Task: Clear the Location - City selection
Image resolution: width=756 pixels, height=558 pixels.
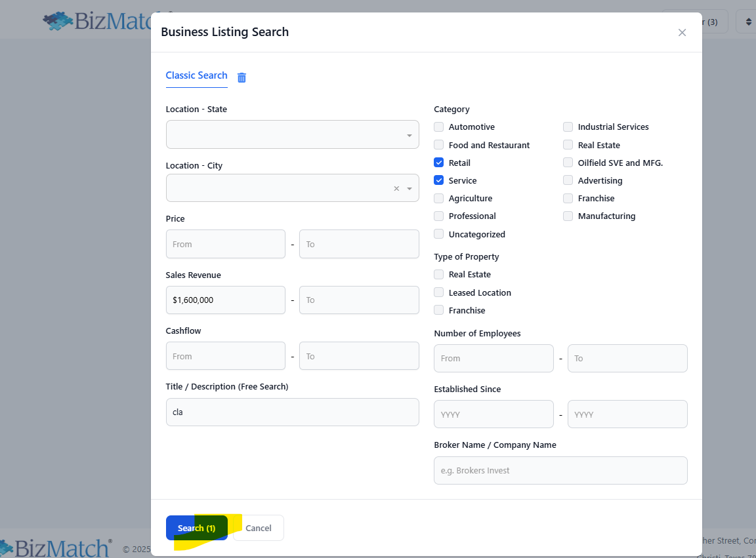Action: point(396,189)
